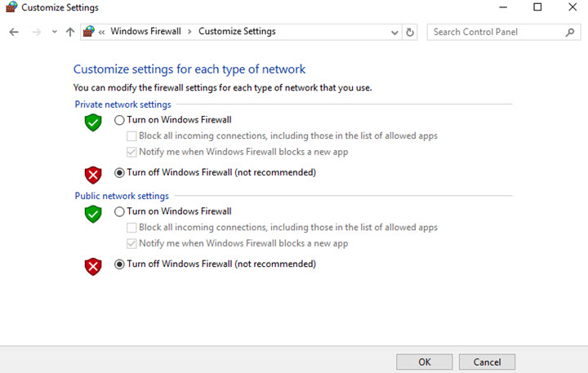Click the red shield under Public network settings
588x373 pixels.
click(x=93, y=266)
